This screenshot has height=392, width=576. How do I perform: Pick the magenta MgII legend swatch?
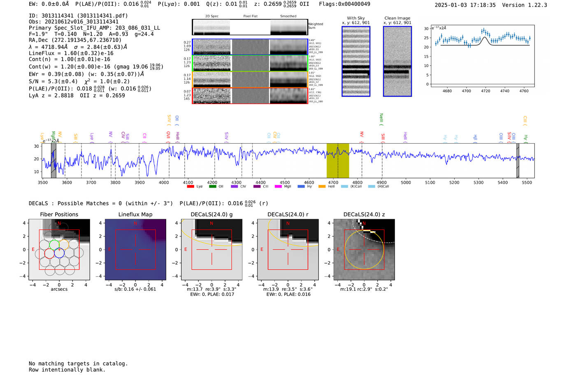coord(278,186)
